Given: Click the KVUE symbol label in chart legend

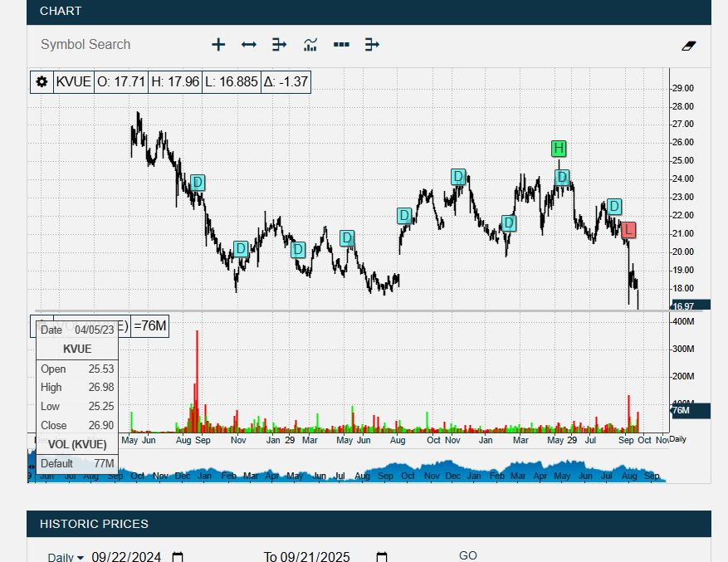Looking at the screenshot, I should (73, 81).
